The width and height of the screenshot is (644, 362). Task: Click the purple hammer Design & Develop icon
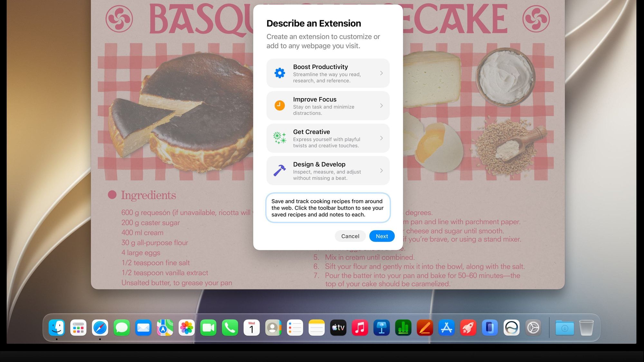[279, 171]
